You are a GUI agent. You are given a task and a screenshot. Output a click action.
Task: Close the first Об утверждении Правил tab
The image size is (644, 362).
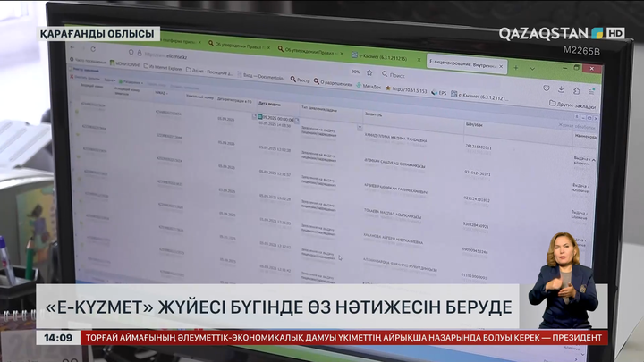pyautogui.click(x=269, y=47)
